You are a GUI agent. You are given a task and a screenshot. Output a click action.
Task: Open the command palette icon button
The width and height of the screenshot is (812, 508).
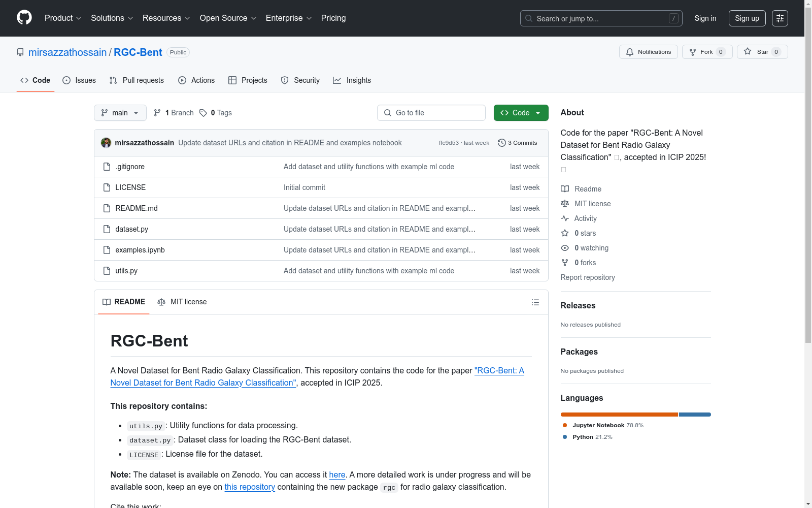pyautogui.click(x=780, y=18)
